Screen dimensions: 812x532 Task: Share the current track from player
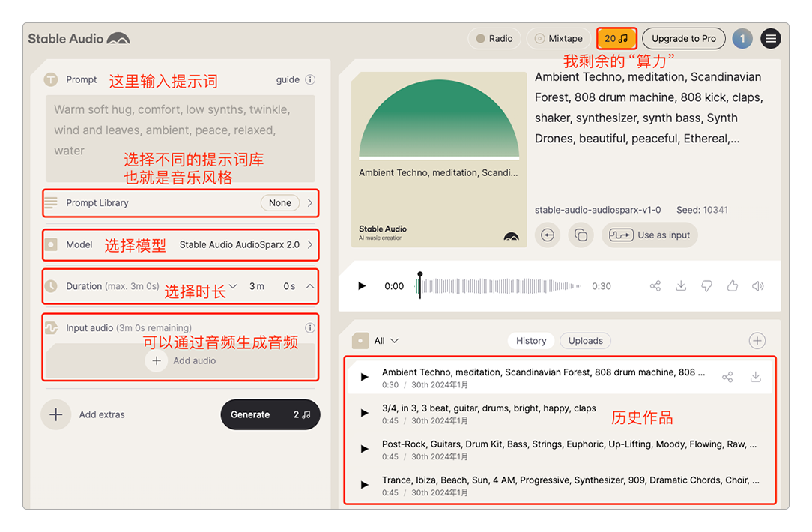click(x=655, y=286)
